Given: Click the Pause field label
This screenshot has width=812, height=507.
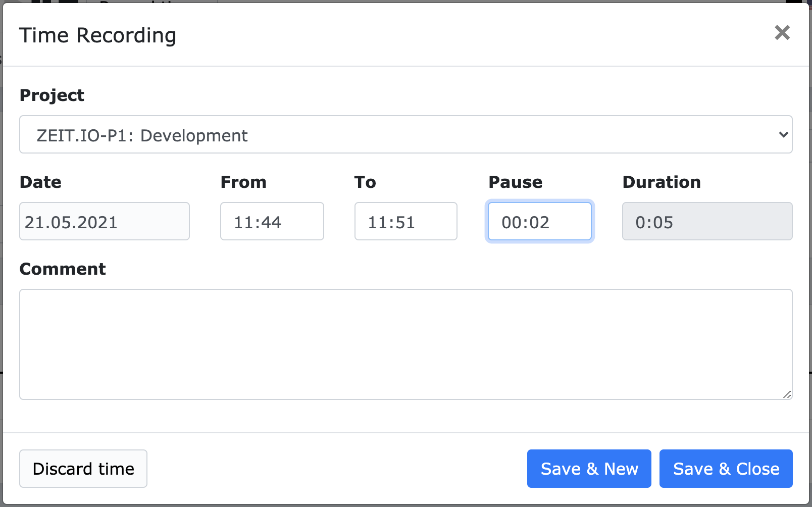Looking at the screenshot, I should 515,182.
